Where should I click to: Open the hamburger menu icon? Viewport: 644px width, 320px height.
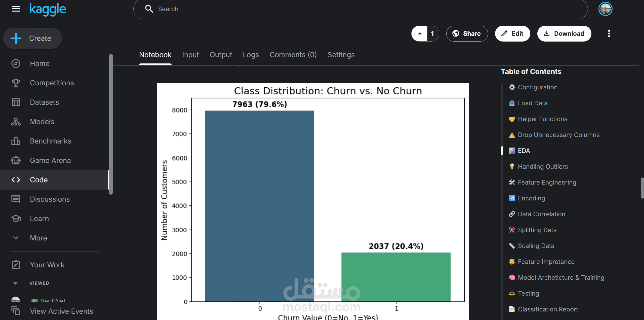[x=16, y=9]
